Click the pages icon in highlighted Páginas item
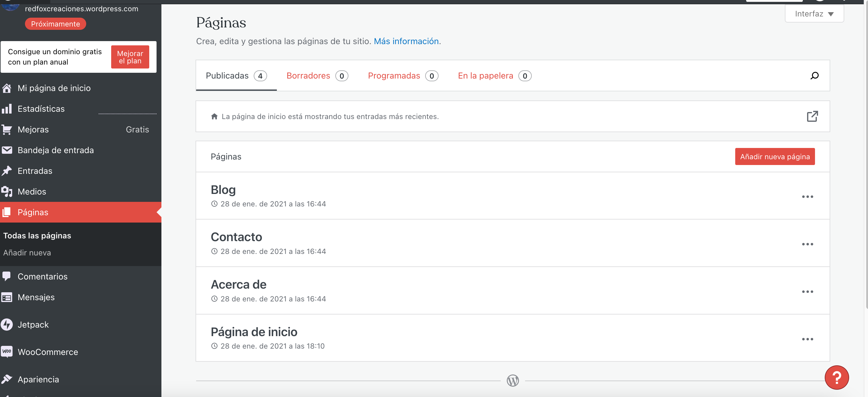This screenshot has width=868, height=397. 7,212
